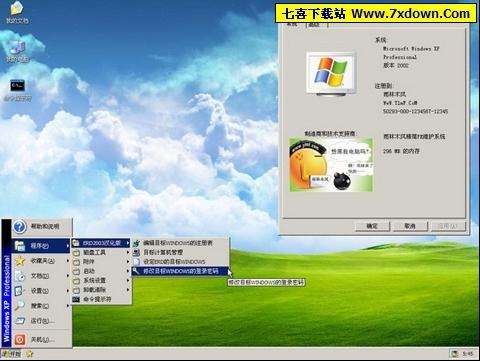Click 确定 OK button in properties dialog

(372, 226)
